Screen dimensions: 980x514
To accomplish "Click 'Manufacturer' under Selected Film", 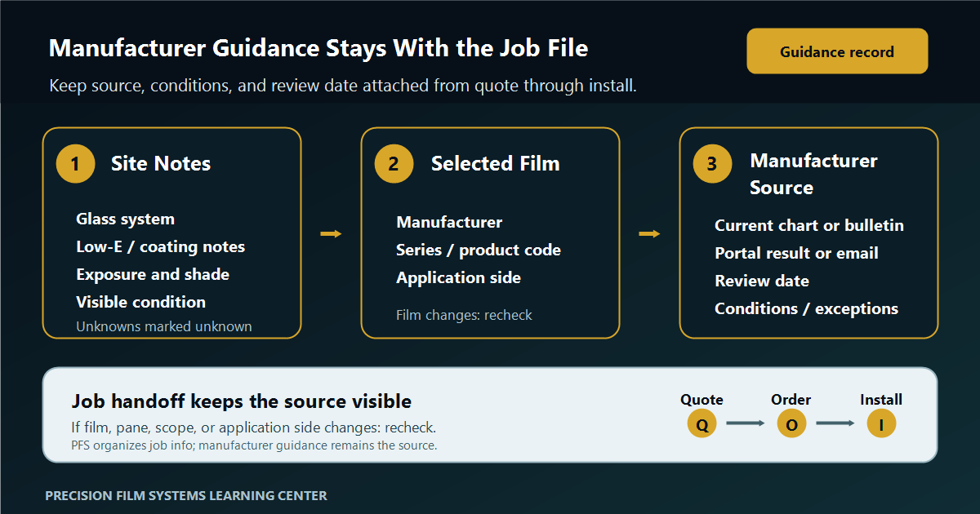I will tap(449, 222).
